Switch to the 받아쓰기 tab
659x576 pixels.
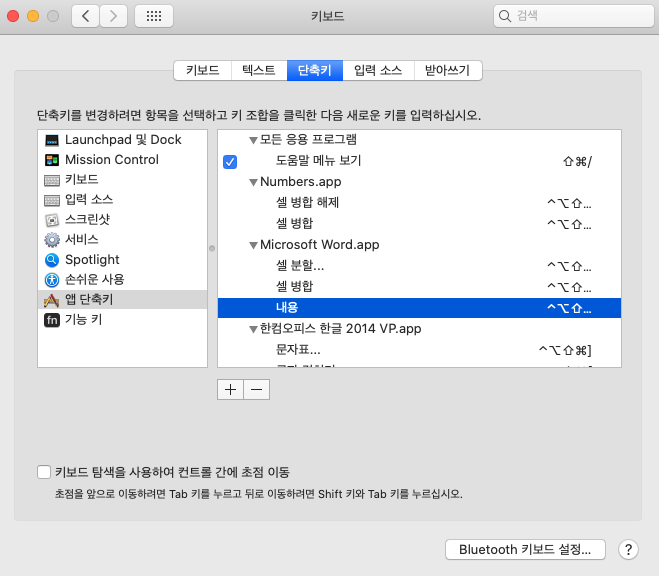pos(448,70)
